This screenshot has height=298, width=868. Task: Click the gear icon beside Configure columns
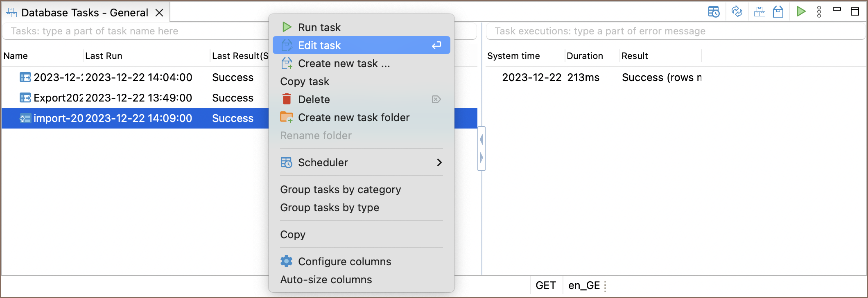287,262
